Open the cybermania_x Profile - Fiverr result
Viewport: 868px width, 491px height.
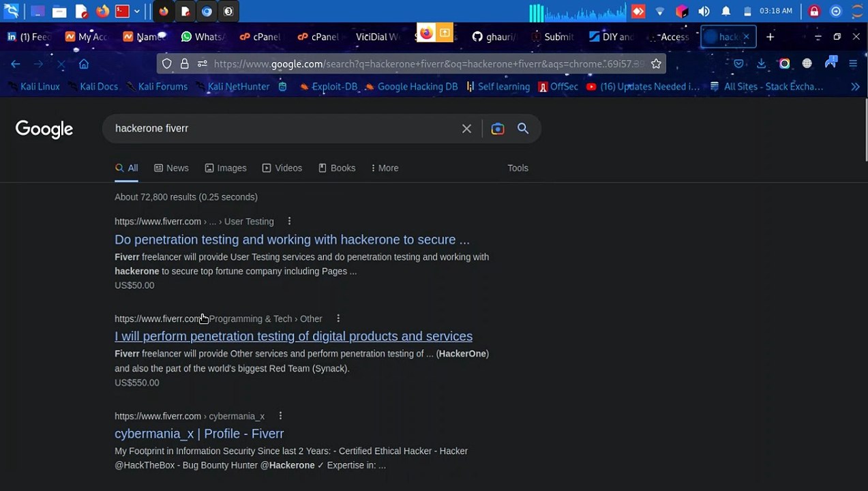coord(199,434)
